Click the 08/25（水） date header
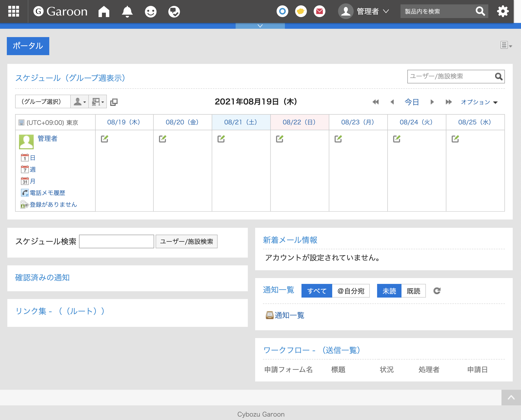 click(x=475, y=122)
